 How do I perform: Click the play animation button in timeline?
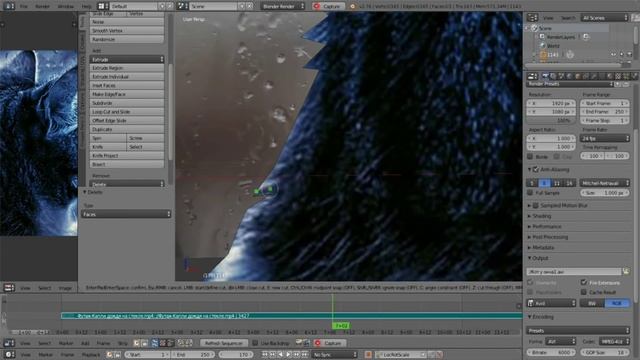[x=289, y=355]
